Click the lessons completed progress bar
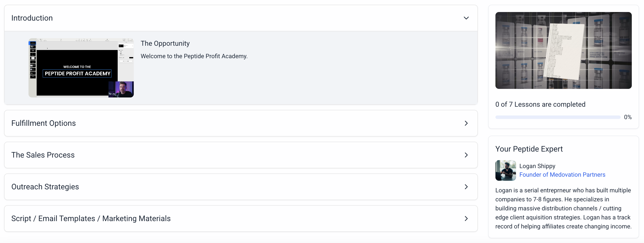This screenshot has width=644, height=243. pos(558,117)
